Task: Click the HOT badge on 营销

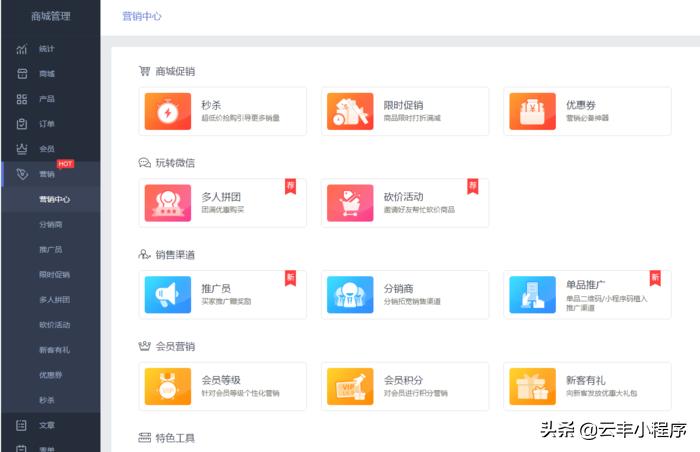Action: coord(65,164)
